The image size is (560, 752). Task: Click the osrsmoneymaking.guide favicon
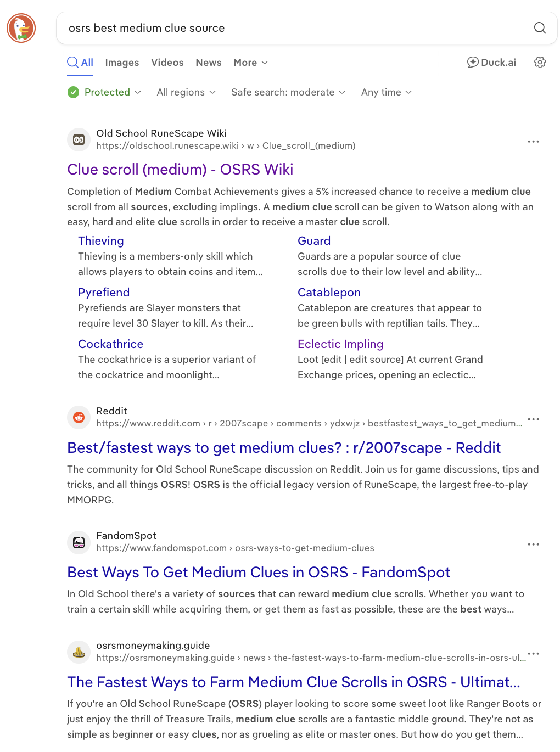(79, 652)
